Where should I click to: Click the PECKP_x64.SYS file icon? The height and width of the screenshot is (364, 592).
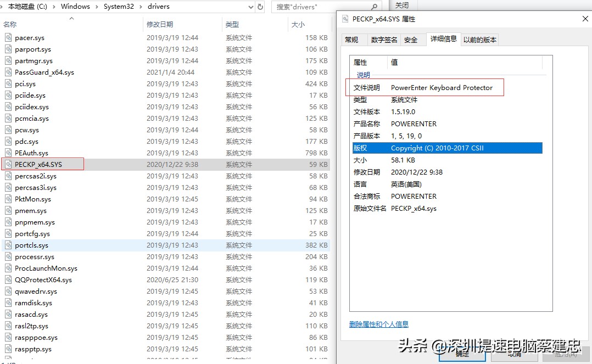pos(7,164)
